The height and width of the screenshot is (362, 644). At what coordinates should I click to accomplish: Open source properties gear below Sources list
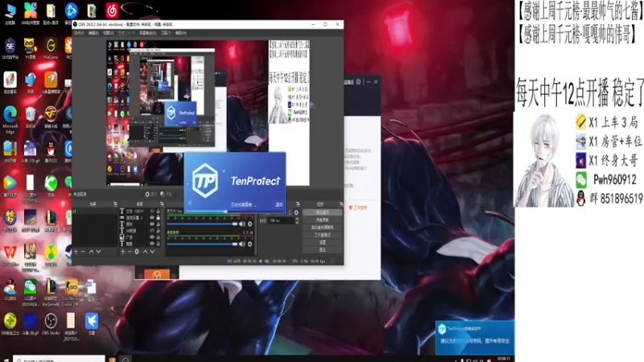(x=137, y=252)
